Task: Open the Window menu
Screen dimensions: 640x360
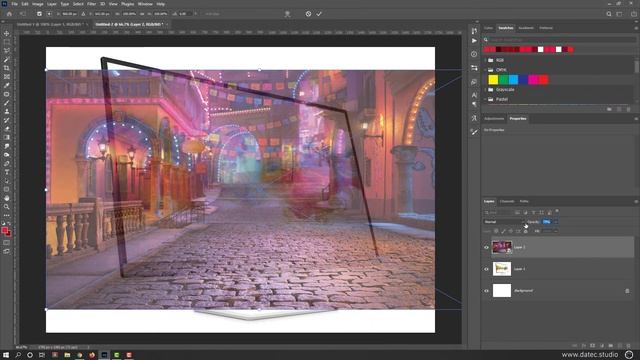Action: click(145, 4)
